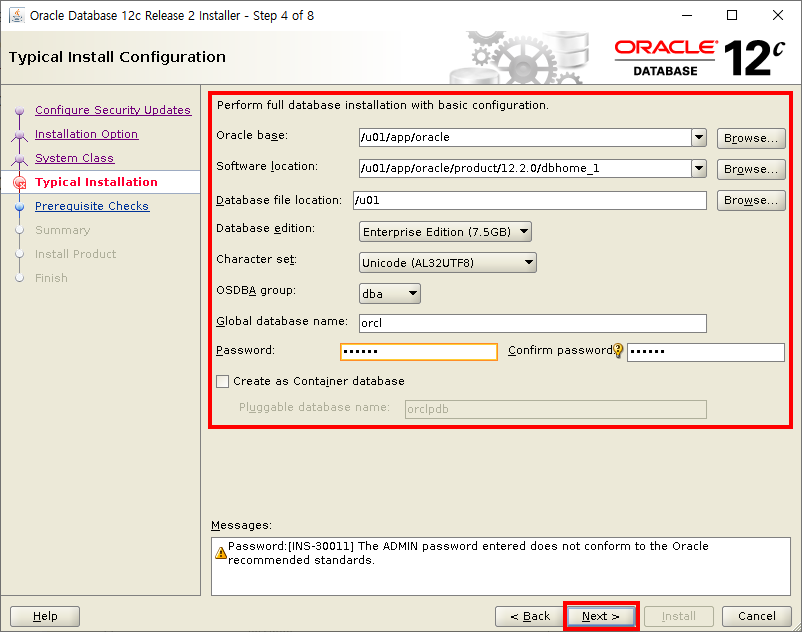
Task: Go to System Class step
Action: [75, 159]
